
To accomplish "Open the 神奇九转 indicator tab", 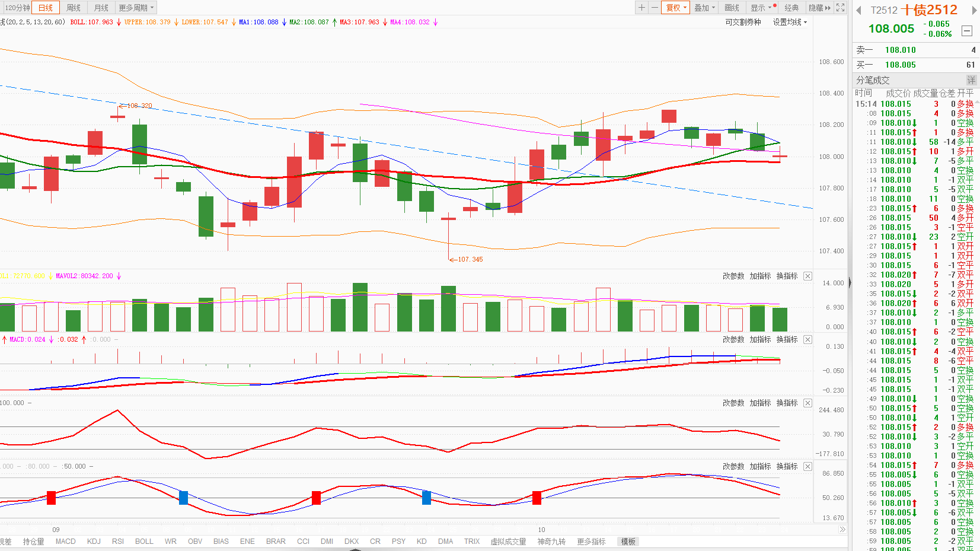I will coord(551,542).
